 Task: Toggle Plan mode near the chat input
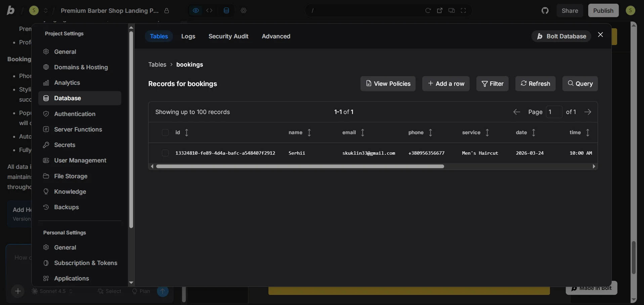pos(141,291)
